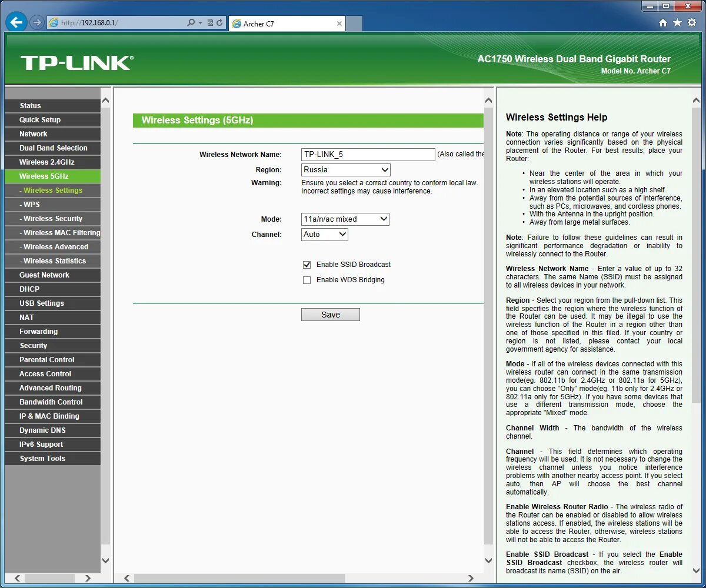Image resolution: width=706 pixels, height=588 pixels.
Task: Select Wireless Settings submenu item
Action: pos(52,191)
